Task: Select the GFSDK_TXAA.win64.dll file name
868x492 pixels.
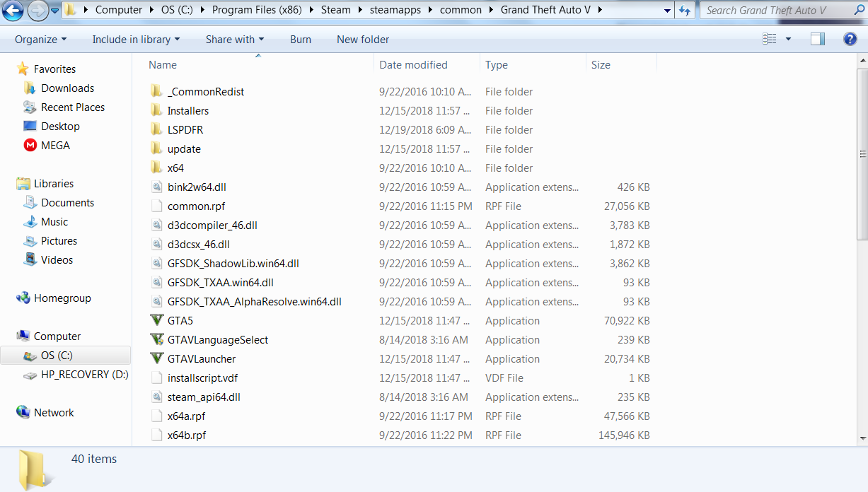Action: (x=220, y=282)
